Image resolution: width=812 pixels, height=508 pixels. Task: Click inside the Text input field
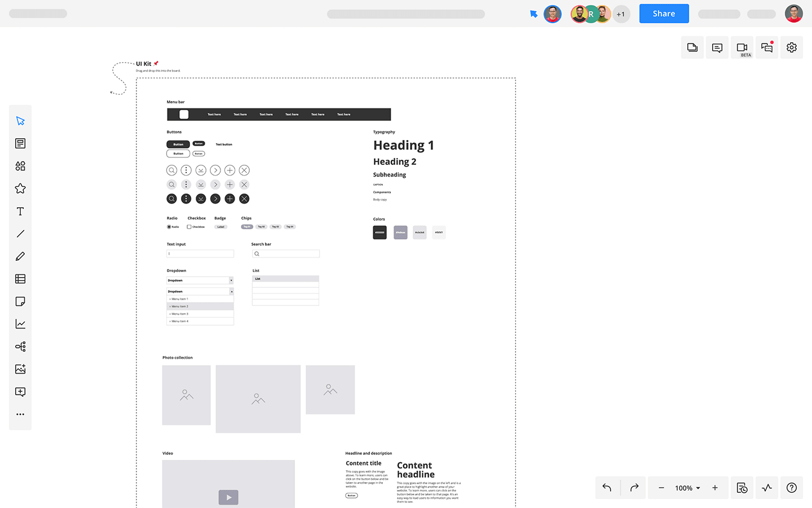pos(200,254)
